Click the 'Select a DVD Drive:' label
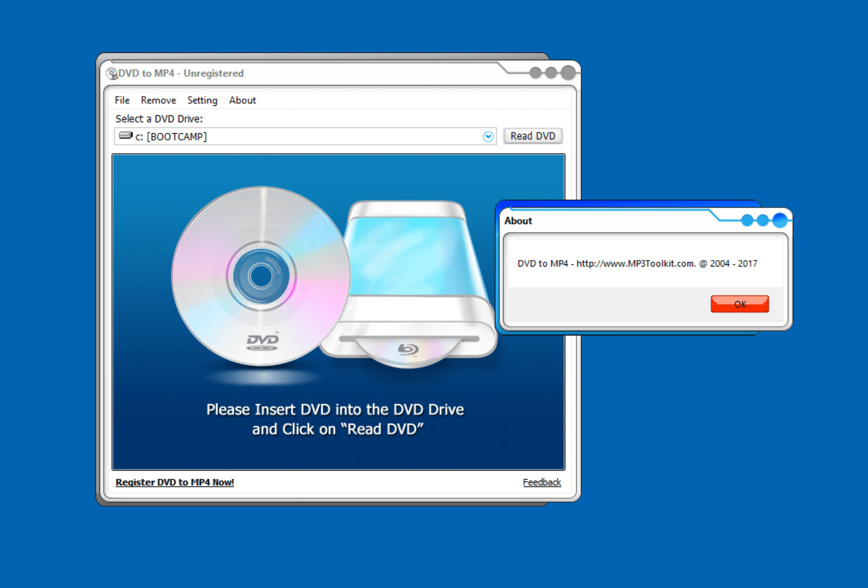The width and height of the screenshot is (868, 588). pos(159,119)
